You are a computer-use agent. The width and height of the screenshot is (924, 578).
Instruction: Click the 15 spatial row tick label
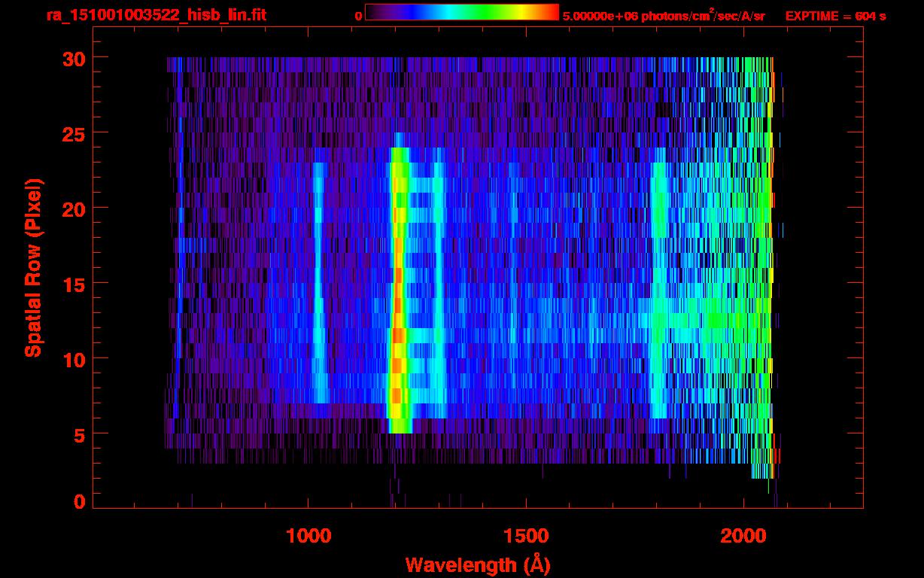(74, 284)
